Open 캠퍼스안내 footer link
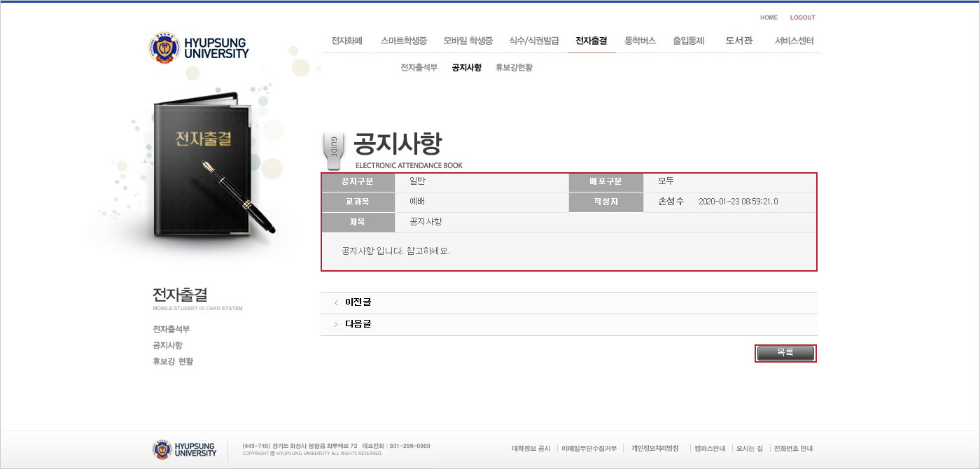The height and width of the screenshot is (469, 980). click(x=710, y=449)
